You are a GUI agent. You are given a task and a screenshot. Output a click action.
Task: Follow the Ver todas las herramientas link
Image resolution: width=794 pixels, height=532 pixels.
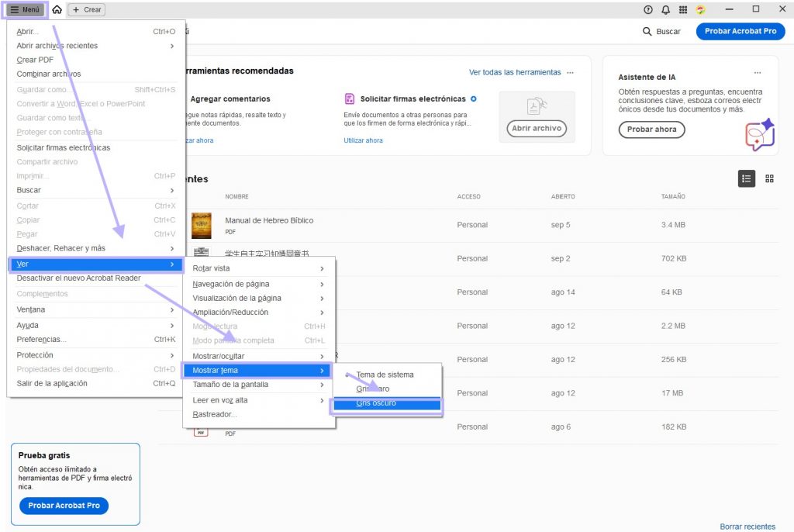515,72
